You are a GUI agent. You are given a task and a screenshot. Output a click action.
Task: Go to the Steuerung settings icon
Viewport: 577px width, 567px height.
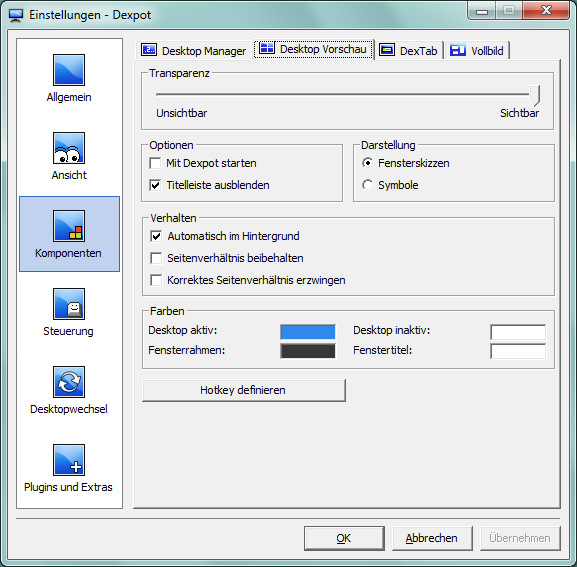(x=69, y=304)
